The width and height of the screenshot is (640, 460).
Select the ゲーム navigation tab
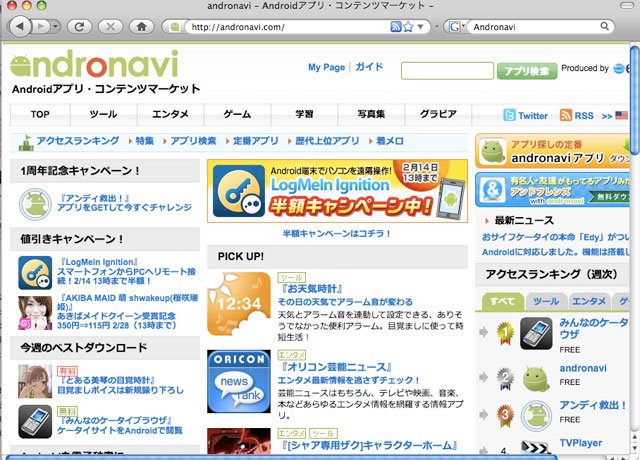(x=237, y=114)
